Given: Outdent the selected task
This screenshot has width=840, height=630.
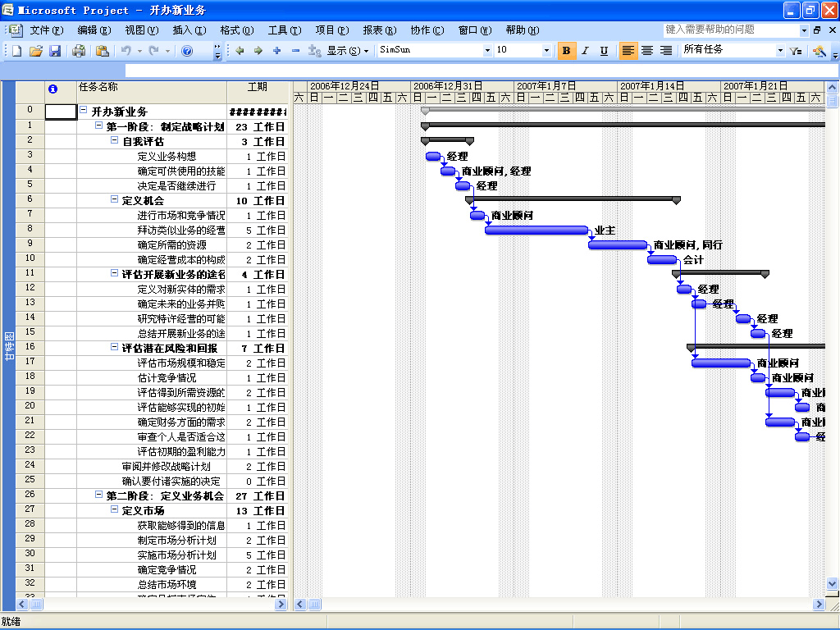Looking at the screenshot, I should 240,51.
